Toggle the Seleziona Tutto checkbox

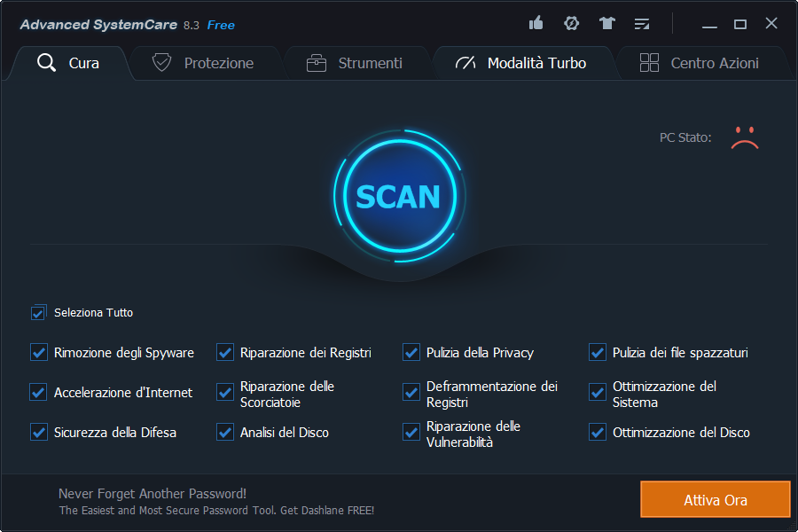coord(38,313)
